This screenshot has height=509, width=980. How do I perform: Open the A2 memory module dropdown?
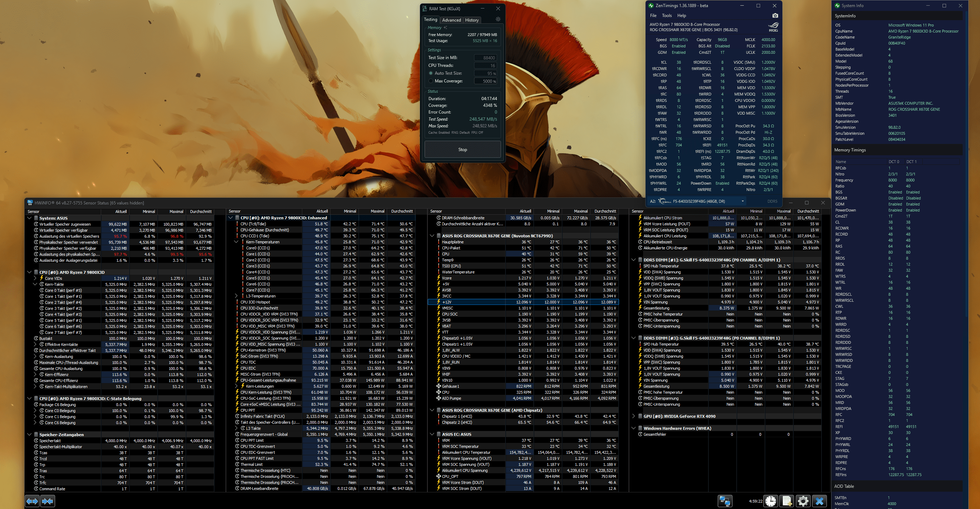(742, 201)
